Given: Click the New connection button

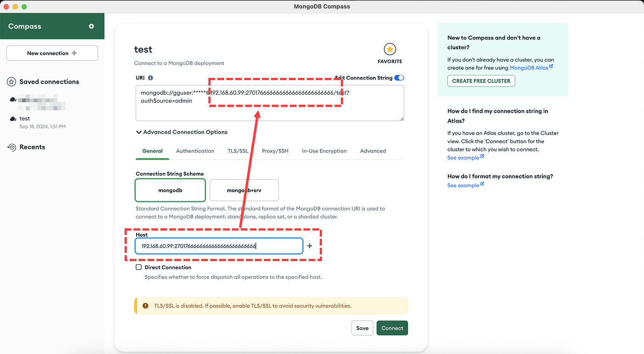Looking at the screenshot, I should 52,53.
